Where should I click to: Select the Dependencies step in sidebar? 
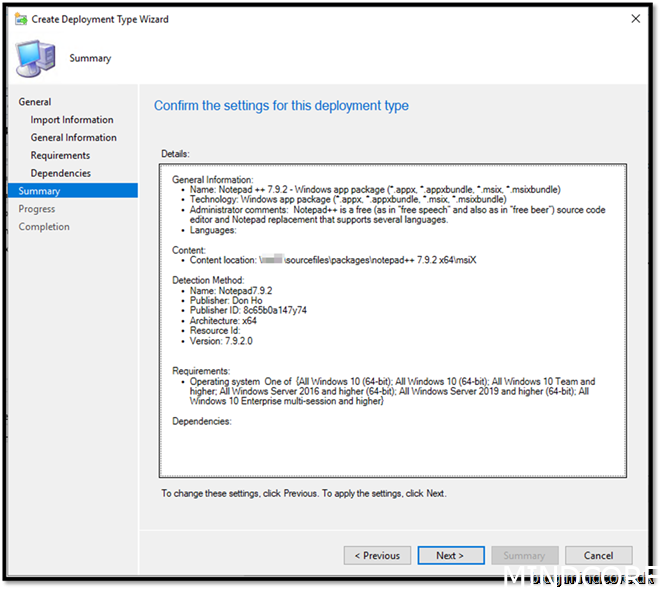click(x=60, y=173)
